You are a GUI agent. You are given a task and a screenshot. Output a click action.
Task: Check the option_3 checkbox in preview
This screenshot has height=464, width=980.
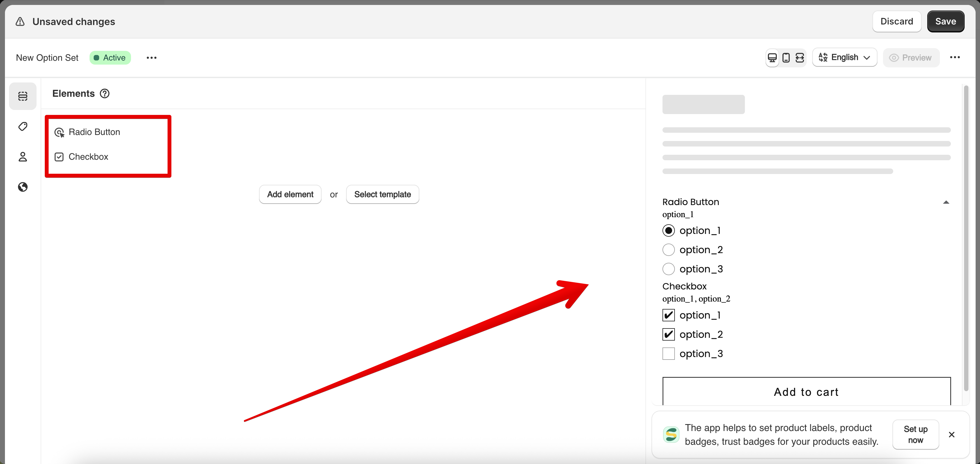(x=669, y=353)
